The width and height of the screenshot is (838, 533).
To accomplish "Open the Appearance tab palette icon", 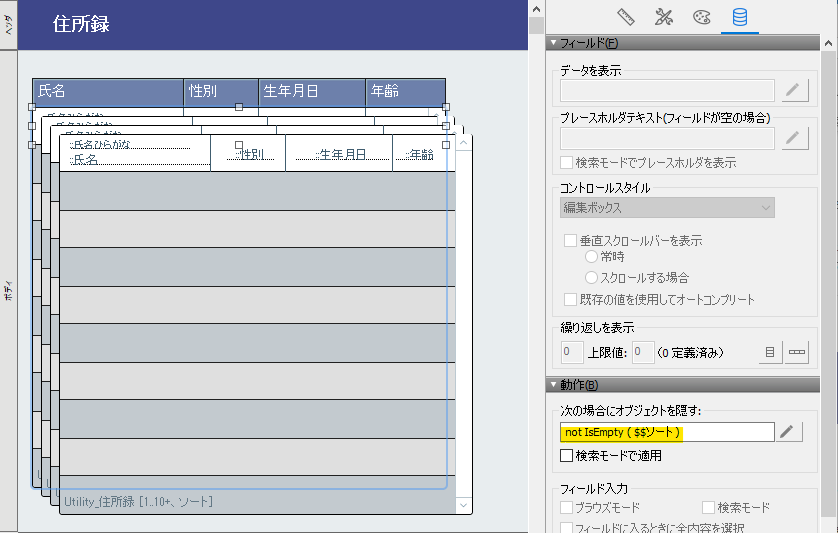I will point(701,17).
